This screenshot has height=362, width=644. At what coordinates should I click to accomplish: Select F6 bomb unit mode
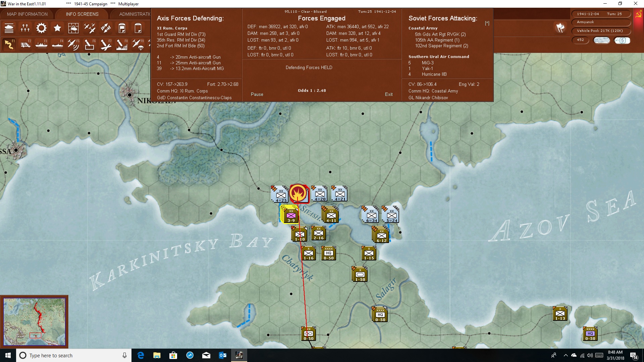pyautogui.click(x=90, y=44)
